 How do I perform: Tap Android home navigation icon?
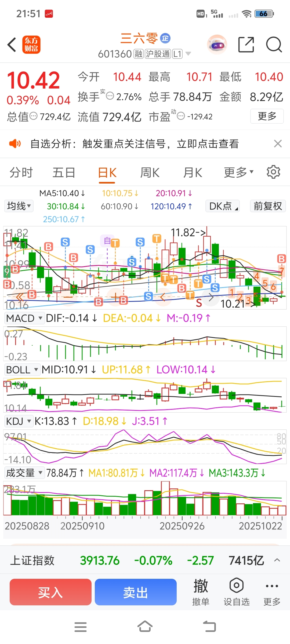(145, 627)
